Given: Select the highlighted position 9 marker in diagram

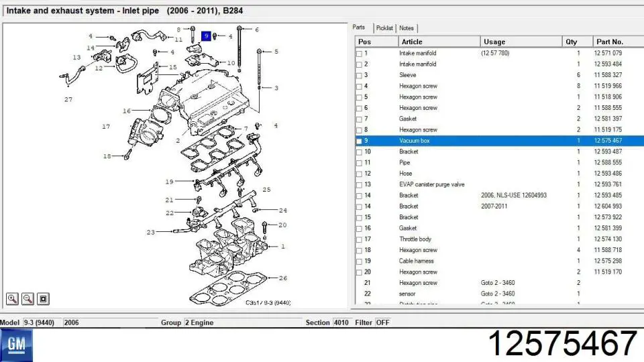Looking at the screenshot, I should [x=206, y=36].
